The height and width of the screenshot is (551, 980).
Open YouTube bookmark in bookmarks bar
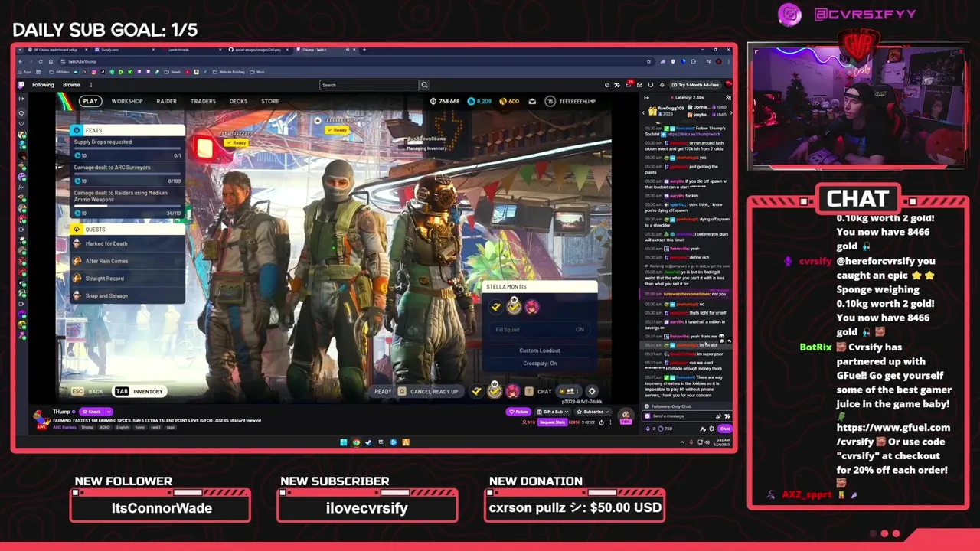click(188, 72)
